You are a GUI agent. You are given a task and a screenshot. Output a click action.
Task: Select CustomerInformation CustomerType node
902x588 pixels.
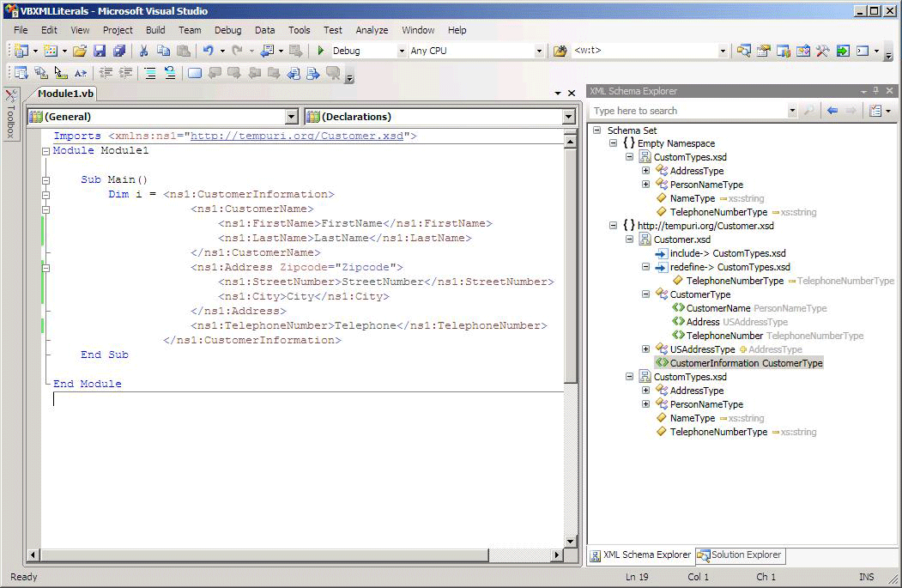745,363
